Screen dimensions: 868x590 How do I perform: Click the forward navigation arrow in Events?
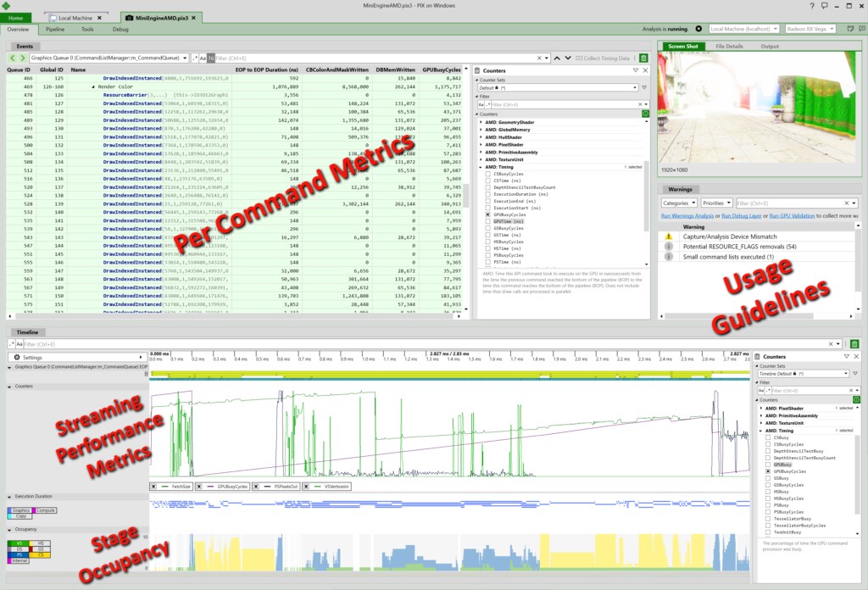point(23,58)
